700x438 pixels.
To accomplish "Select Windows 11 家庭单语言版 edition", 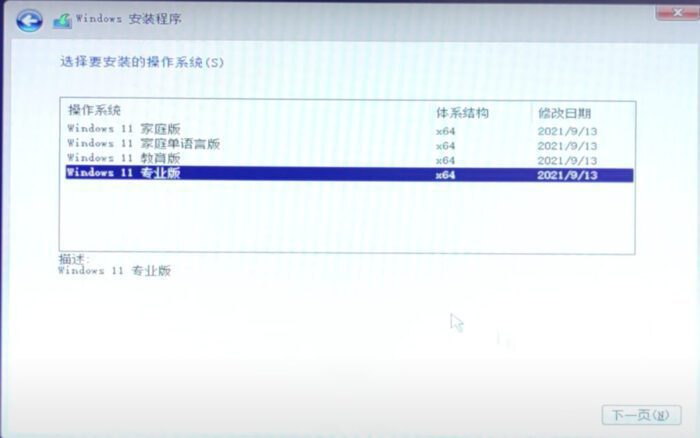I will point(349,144).
